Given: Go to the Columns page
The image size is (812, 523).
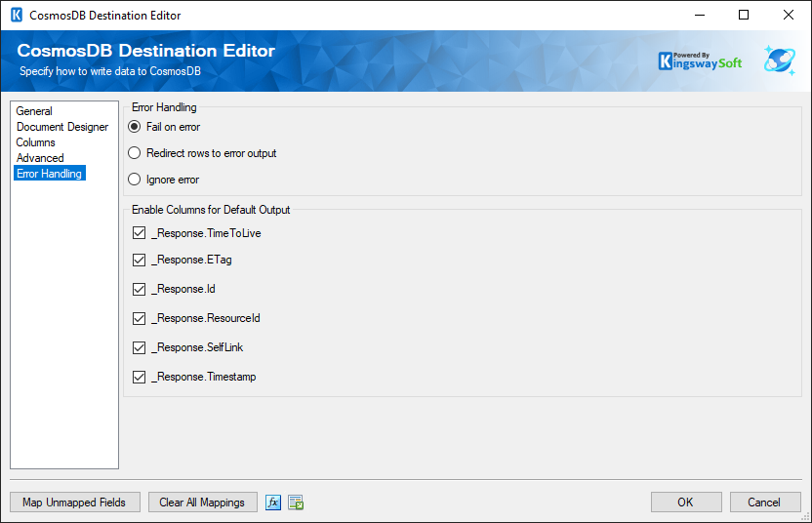Looking at the screenshot, I should [35, 142].
